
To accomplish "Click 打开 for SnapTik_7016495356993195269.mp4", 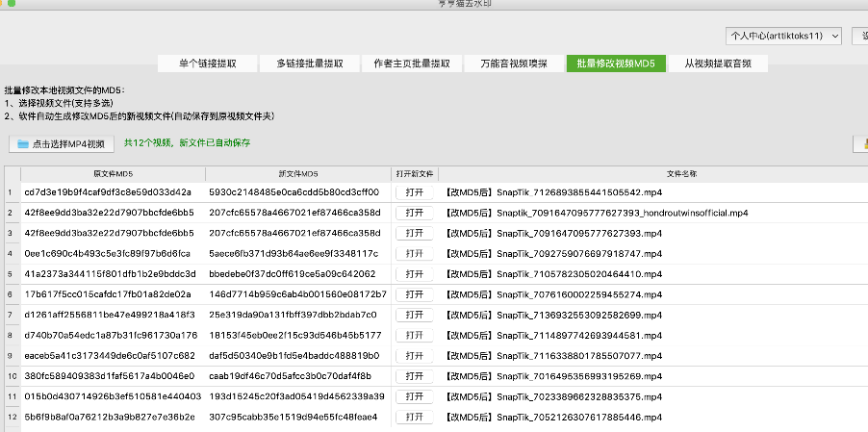I will (415, 376).
